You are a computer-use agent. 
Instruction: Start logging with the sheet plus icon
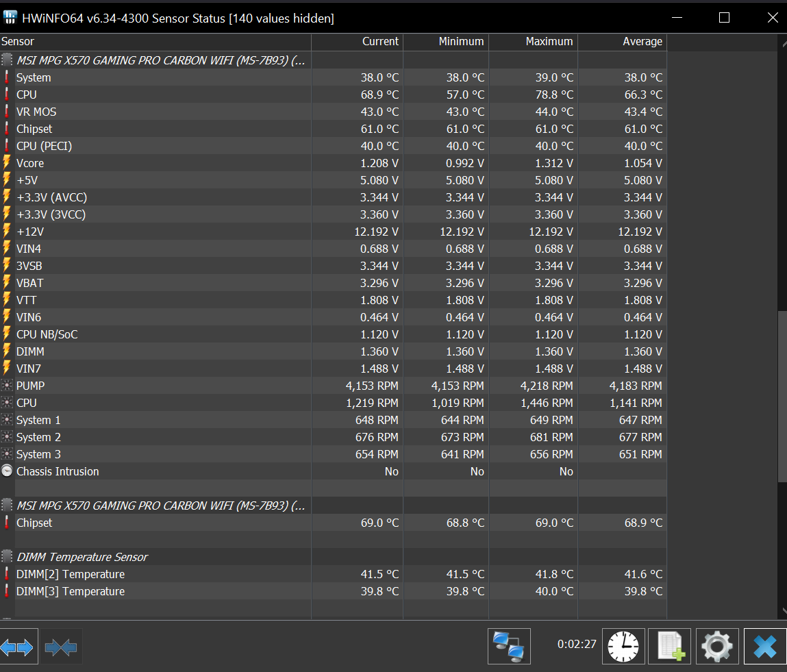click(x=670, y=647)
